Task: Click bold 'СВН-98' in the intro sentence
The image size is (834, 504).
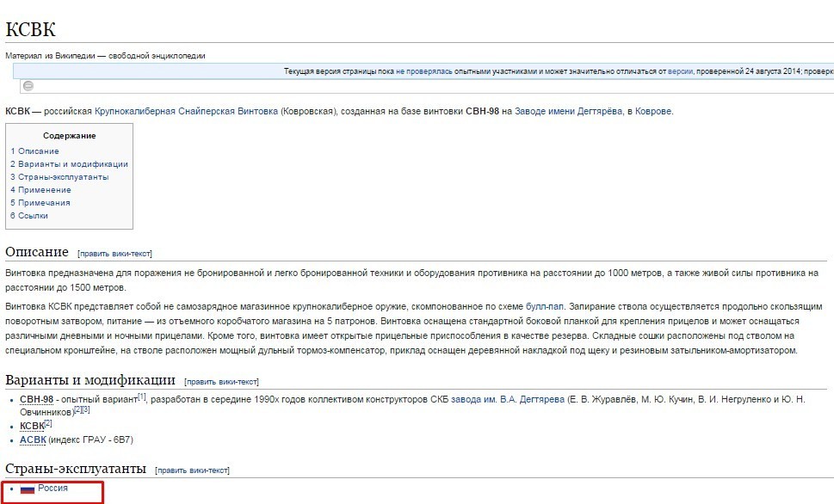Action: pos(483,111)
